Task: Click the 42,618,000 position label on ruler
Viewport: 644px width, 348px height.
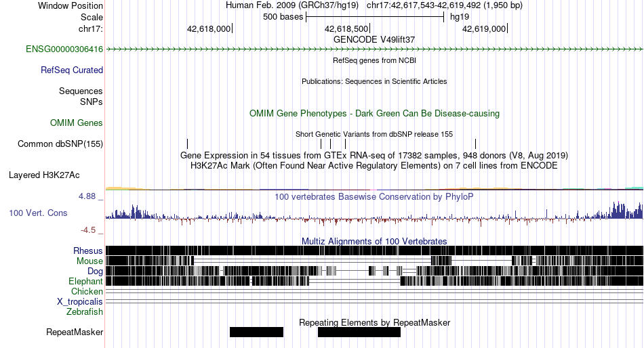Action: click(x=209, y=28)
